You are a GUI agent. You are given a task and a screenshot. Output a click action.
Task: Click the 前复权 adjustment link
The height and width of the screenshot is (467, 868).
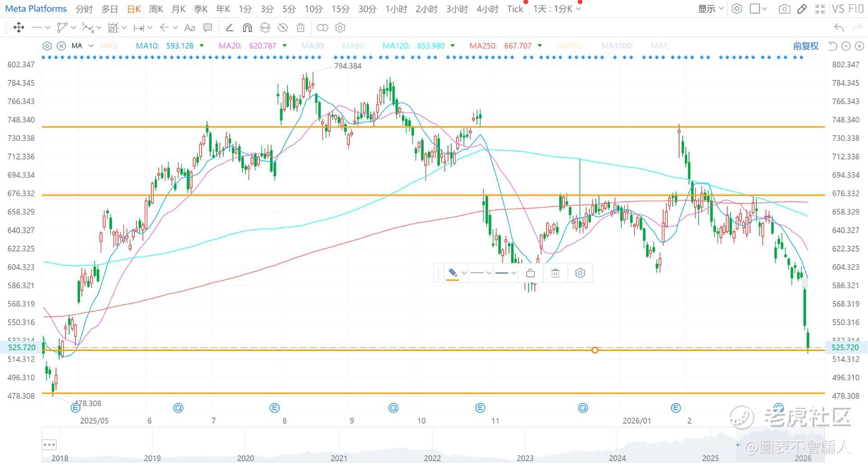click(x=806, y=46)
